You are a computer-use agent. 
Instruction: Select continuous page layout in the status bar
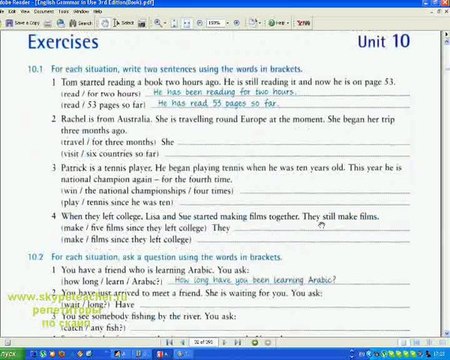pyautogui.click(x=416, y=342)
